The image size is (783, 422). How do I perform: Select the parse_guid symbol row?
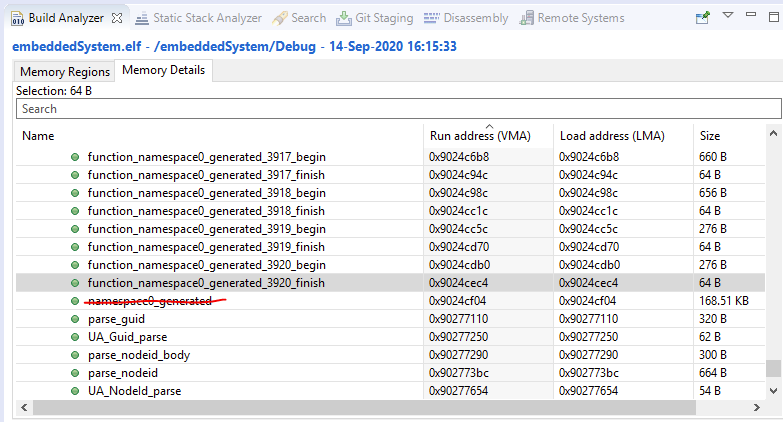[x=391, y=319]
